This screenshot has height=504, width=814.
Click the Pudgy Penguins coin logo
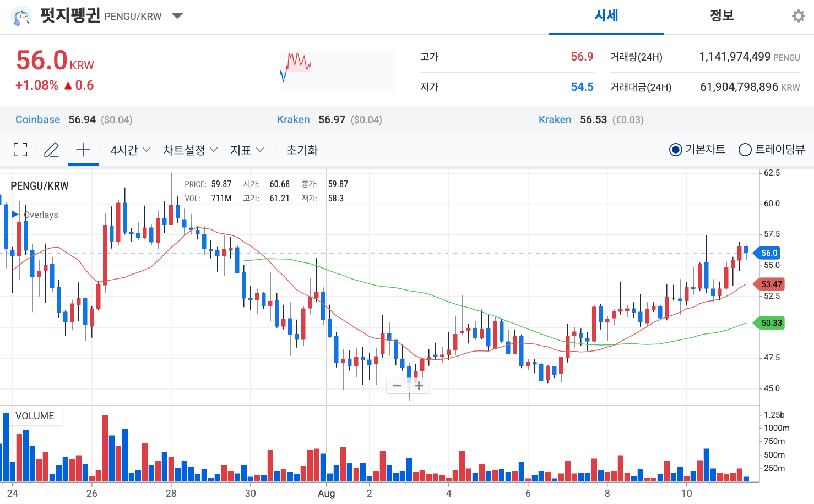coord(21,17)
